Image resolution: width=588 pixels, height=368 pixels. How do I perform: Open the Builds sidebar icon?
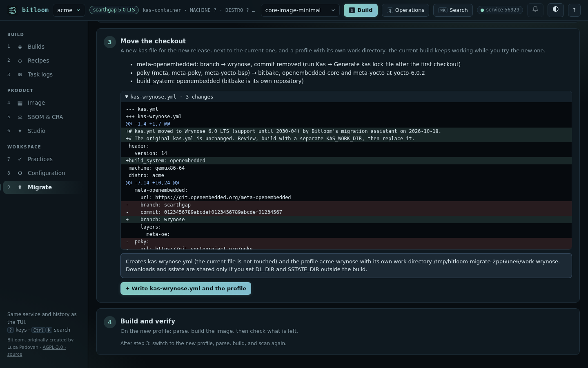(x=20, y=47)
